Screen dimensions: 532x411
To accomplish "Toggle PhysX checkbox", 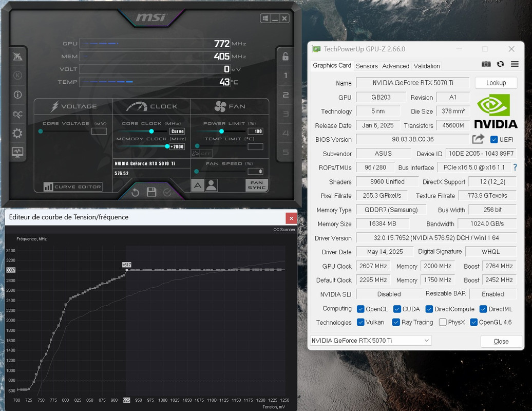I will (x=443, y=323).
